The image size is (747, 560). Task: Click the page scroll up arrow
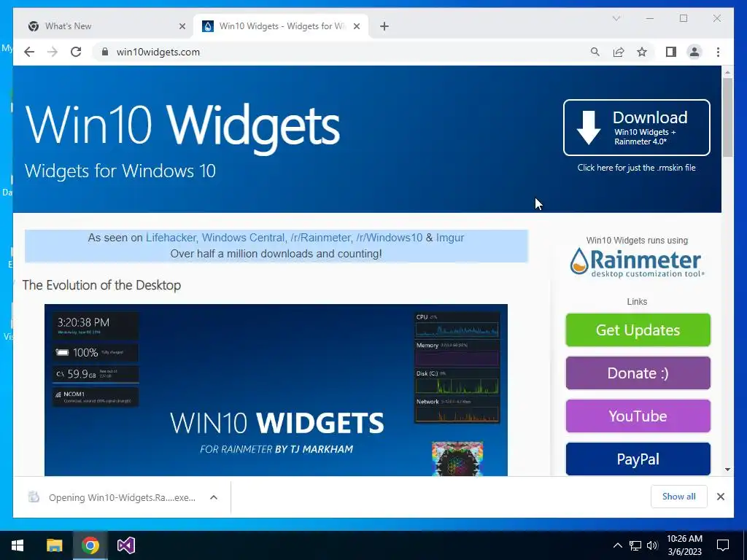point(727,72)
